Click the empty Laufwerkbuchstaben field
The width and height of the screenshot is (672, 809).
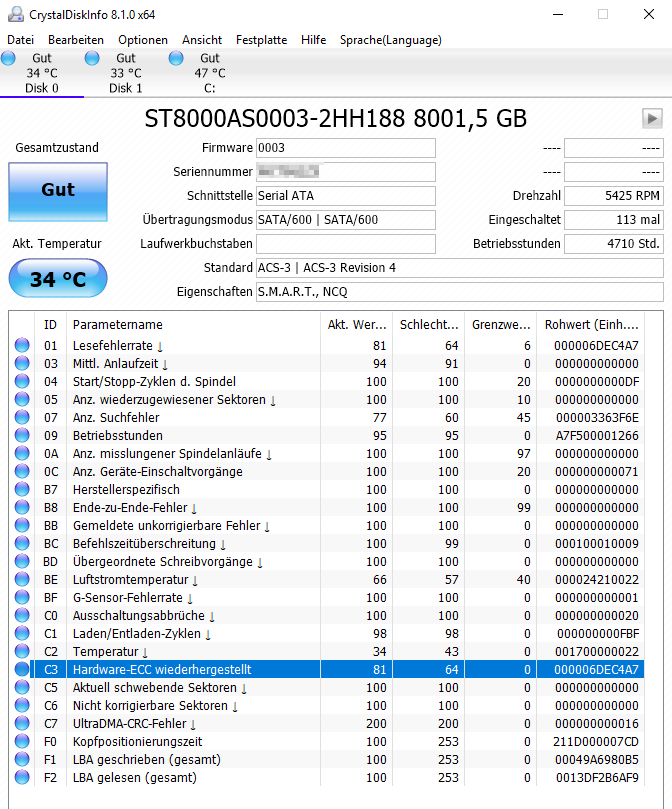coord(346,244)
